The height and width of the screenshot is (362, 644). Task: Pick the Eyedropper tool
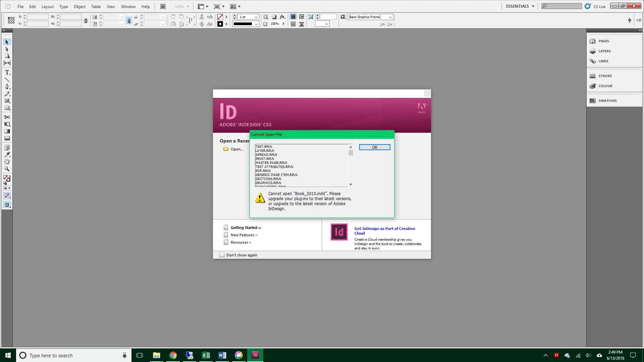click(x=7, y=155)
